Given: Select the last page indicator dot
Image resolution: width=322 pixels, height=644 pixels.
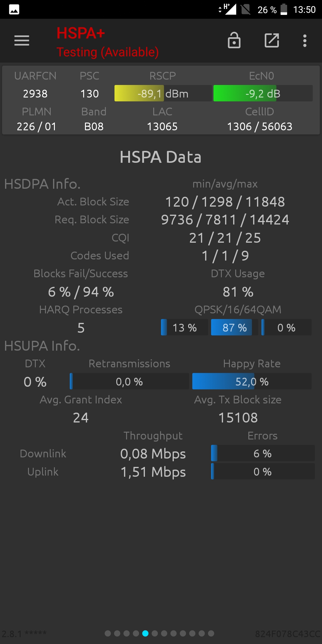Looking at the screenshot, I should [211, 633].
